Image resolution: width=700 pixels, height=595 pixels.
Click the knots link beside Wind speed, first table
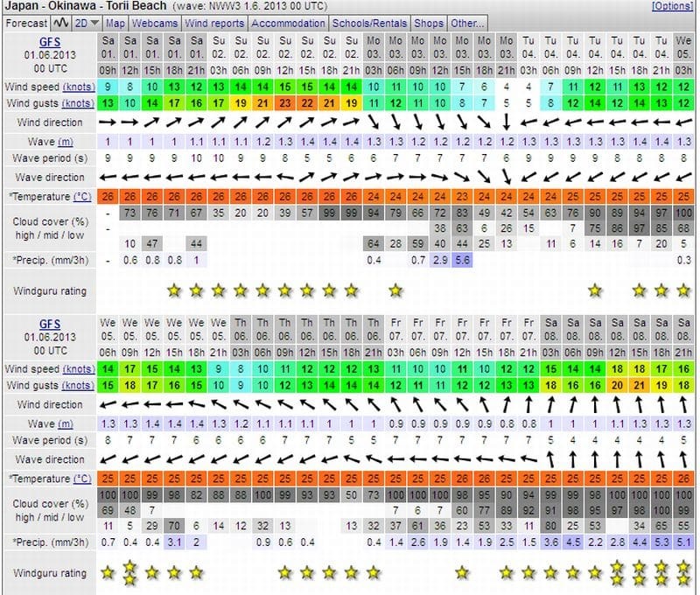click(79, 87)
